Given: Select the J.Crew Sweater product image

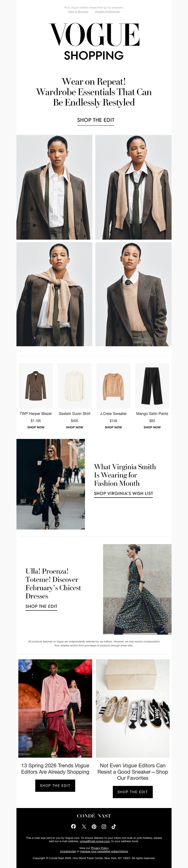Looking at the screenshot, I should coord(113,386).
